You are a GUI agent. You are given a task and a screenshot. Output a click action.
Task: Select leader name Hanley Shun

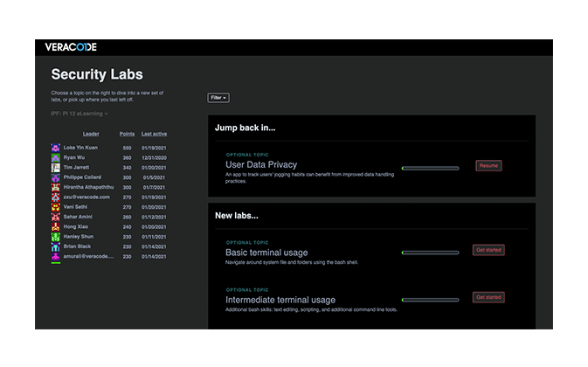(x=79, y=237)
